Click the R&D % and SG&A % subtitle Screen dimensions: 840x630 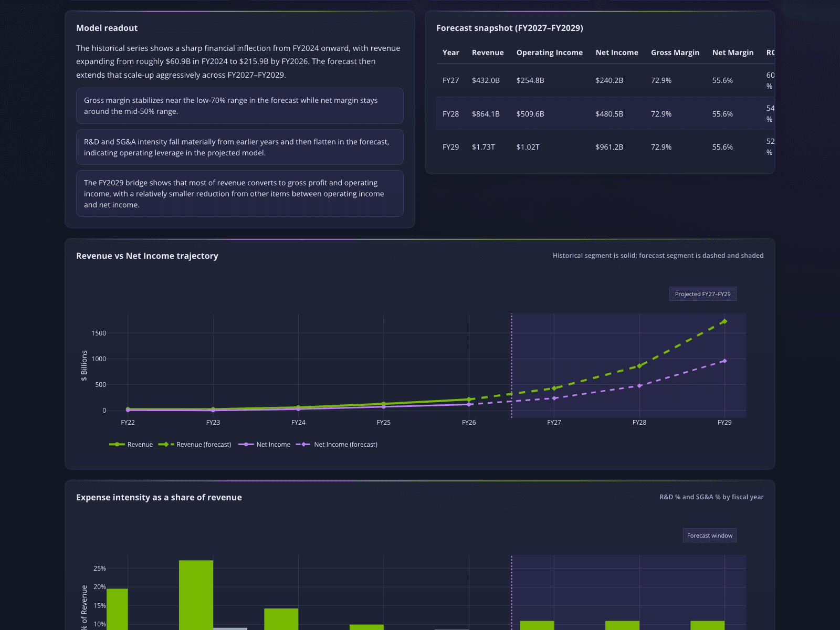(x=711, y=497)
